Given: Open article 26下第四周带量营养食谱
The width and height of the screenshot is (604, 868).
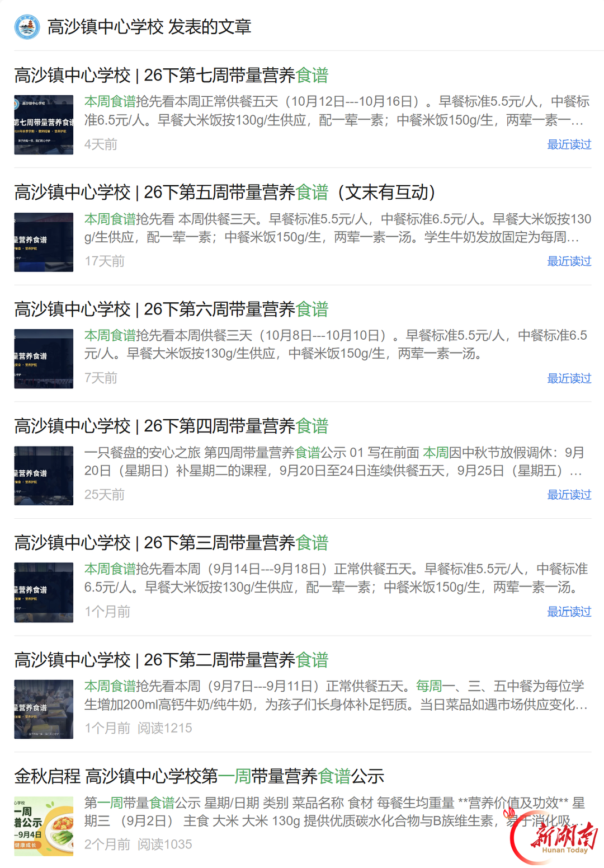Looking at the screenshot, I should click(171, 426).
